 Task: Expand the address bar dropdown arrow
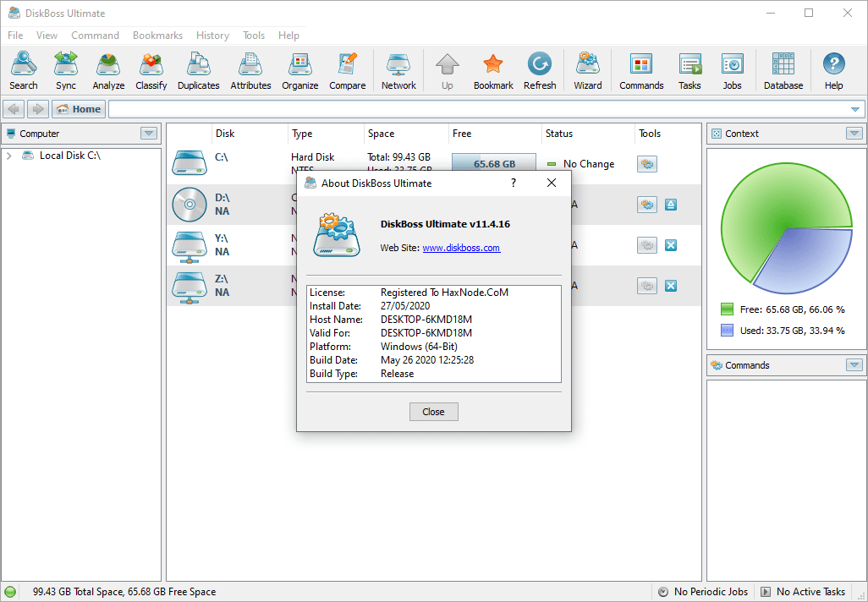coord(854,110)
